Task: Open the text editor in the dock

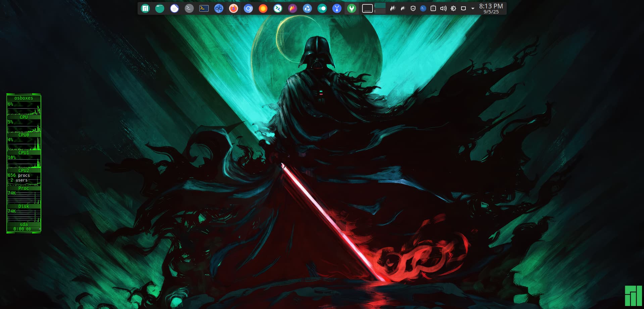Action: click(x=175, y=8)
